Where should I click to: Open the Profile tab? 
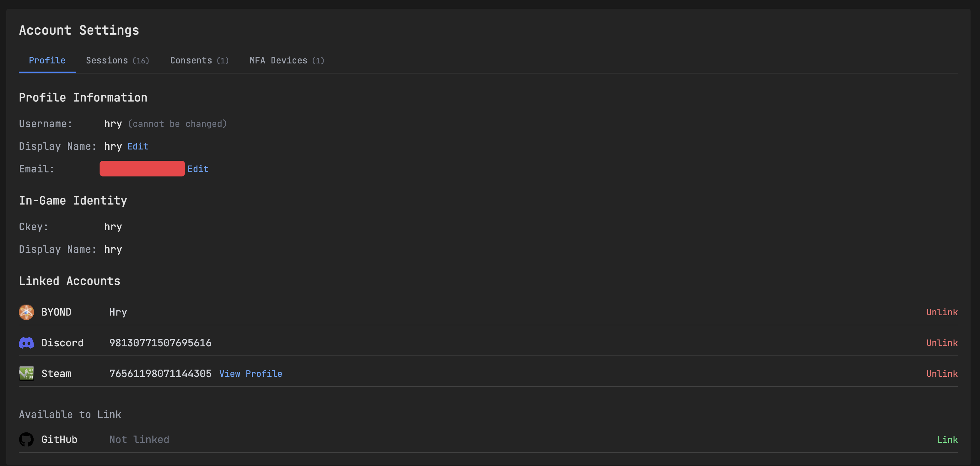47,61
